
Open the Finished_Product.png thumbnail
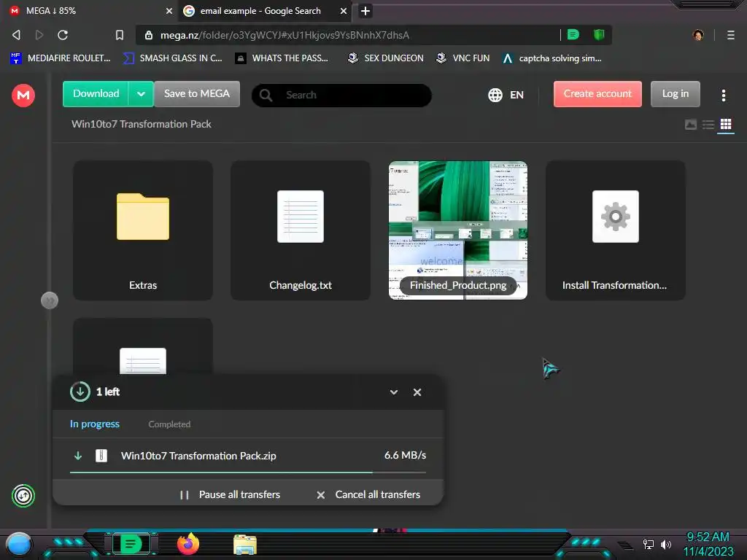[x=458, y=230]
